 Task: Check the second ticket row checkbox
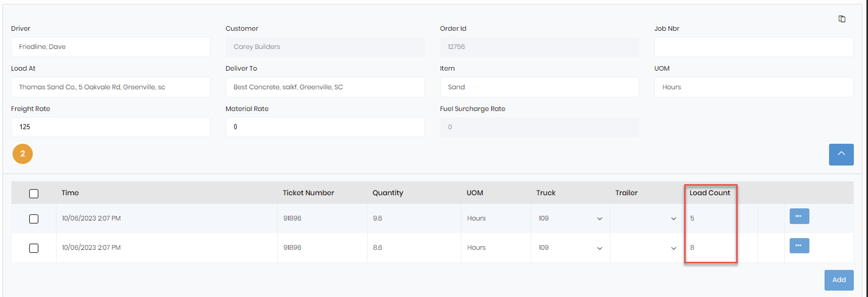[x=33, y=248]
